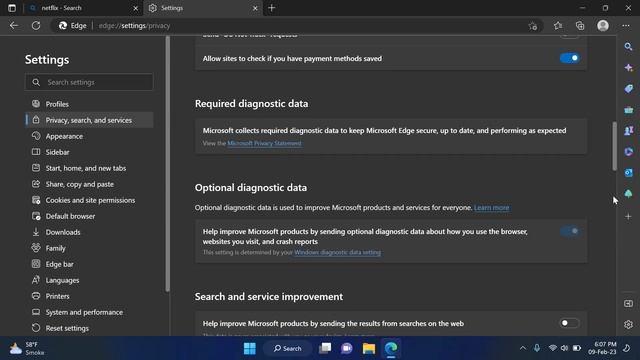Viewport: 640px width, 360px height.
Task: Open sidebar settings gear icon
Action: (x=628, y=324)
